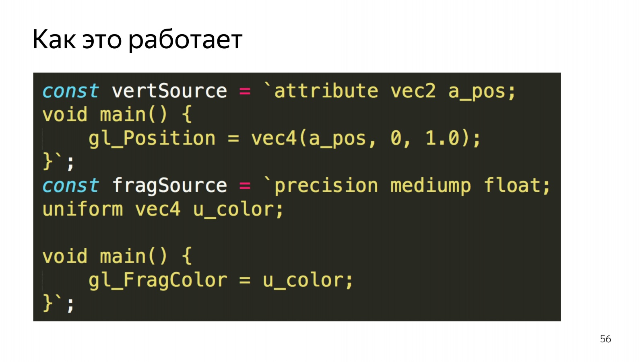Select the fragSource variable name
644x362 pixels.
point(169,185)
